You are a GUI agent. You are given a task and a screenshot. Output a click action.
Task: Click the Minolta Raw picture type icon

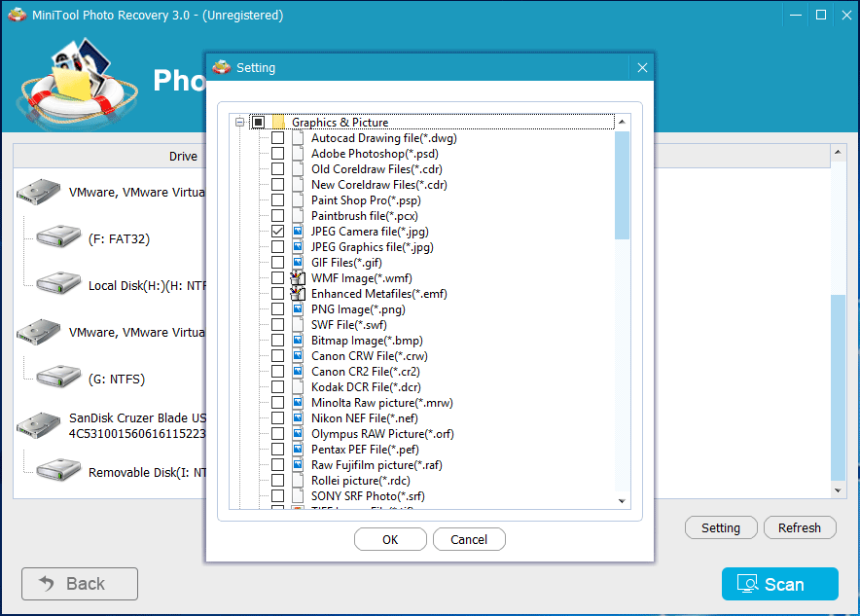[x=298, y=402]
